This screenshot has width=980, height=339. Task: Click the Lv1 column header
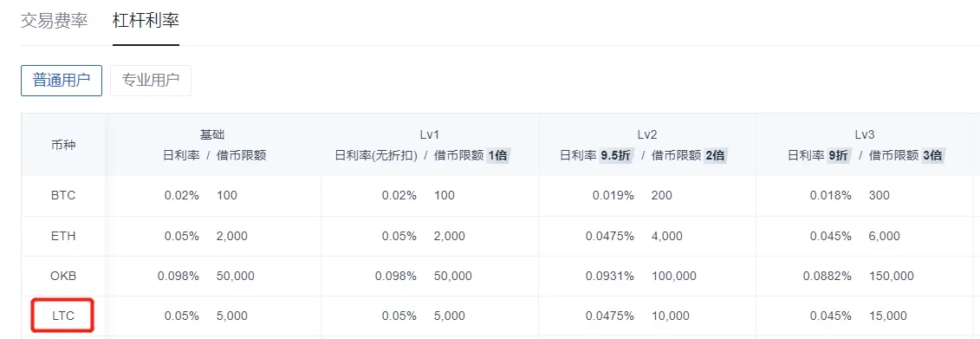pyautogui.click(x=430, y=134)
